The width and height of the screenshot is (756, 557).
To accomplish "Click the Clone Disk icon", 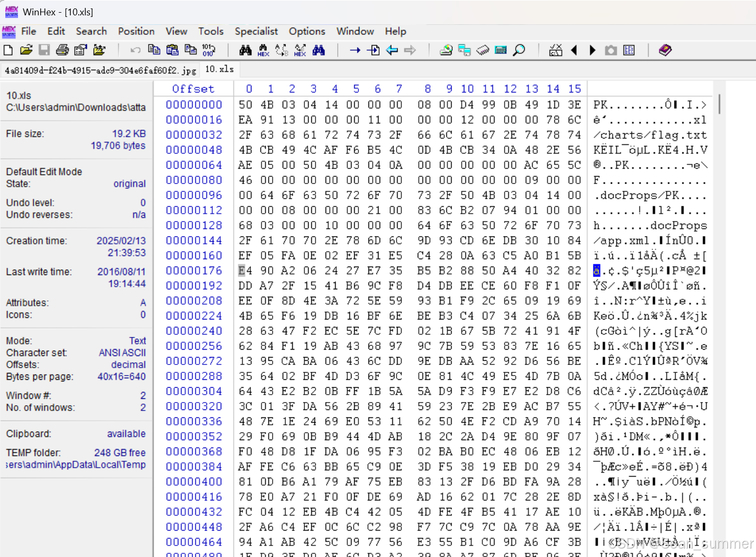I will [x=464, y=50].
